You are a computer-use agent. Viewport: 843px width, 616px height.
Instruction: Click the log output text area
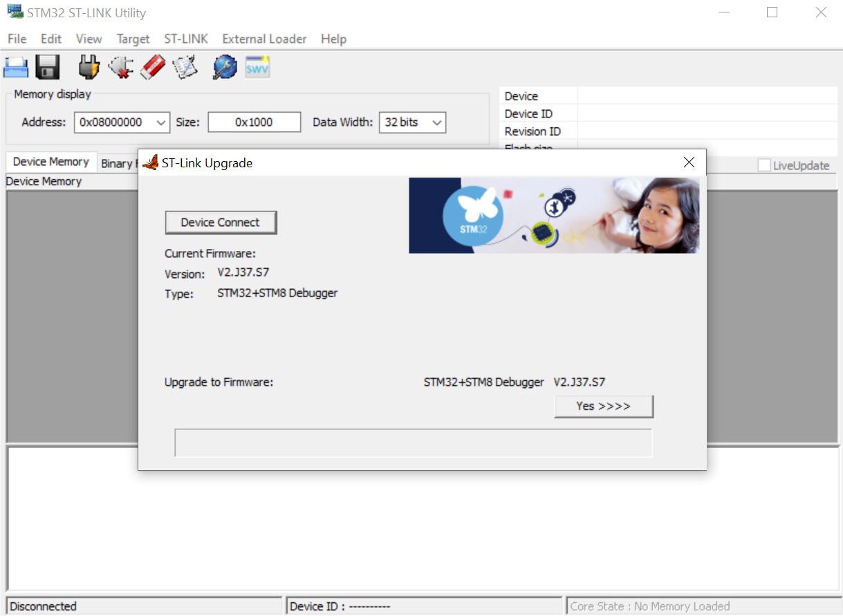click(x=421, y=519)
